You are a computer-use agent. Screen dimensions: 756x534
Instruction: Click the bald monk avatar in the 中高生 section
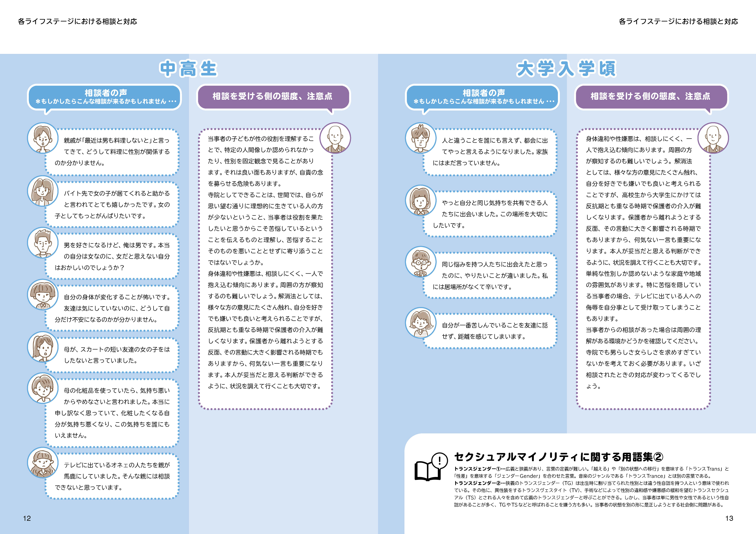[x=335, y=138]
